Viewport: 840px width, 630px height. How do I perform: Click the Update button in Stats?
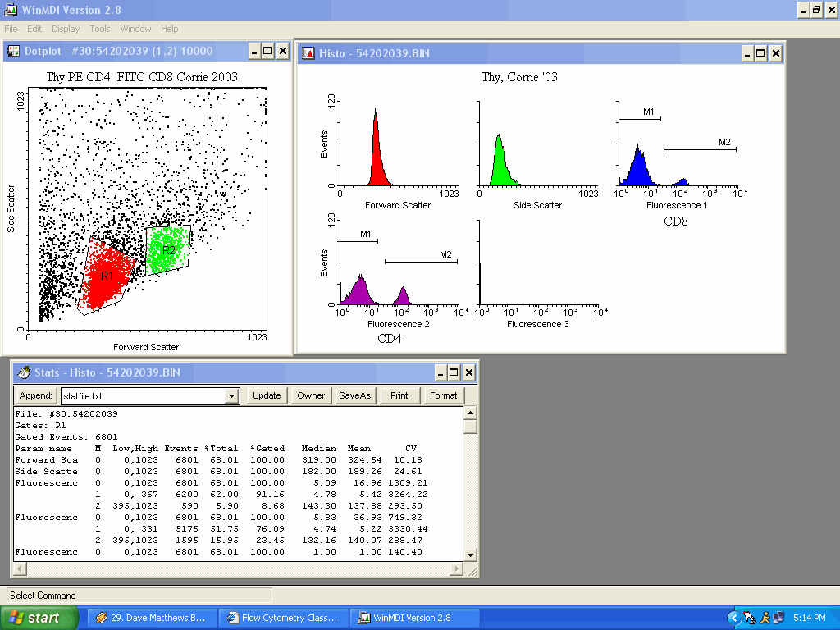267,395
